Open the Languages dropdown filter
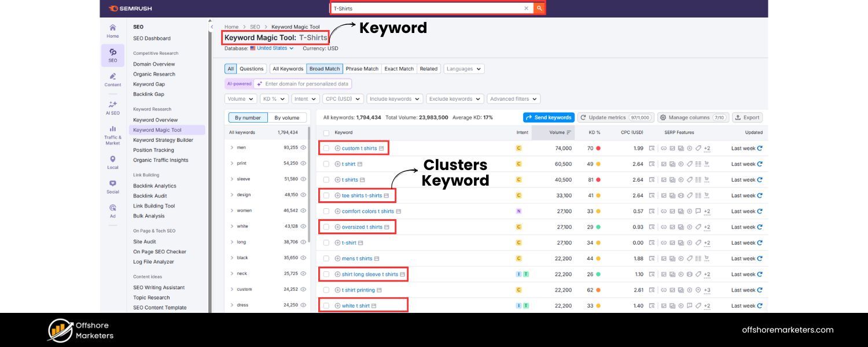Viewport: 868px width, 347px height. click(x=463, y=68)
